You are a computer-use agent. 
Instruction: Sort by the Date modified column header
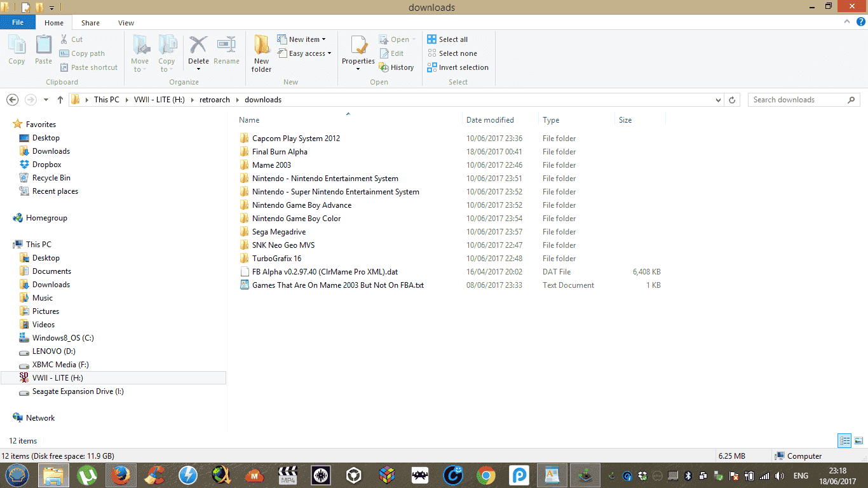point(501,120)
